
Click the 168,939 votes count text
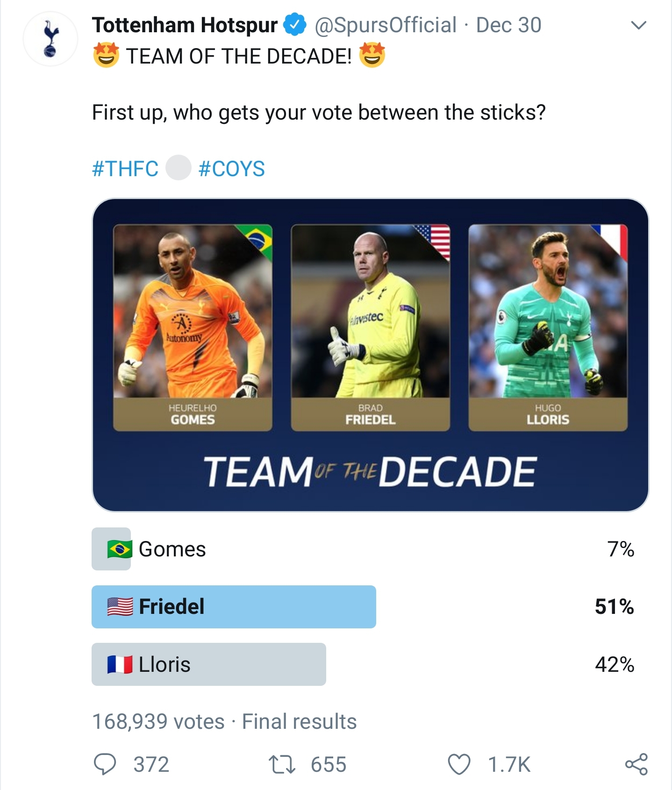tap(158, 721)
